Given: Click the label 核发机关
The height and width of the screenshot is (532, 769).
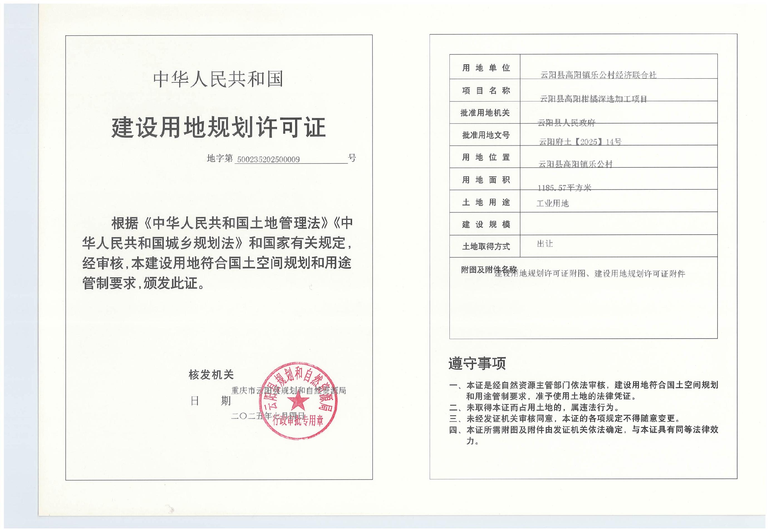Looking at the screenshot, I should tap(211, 375).
